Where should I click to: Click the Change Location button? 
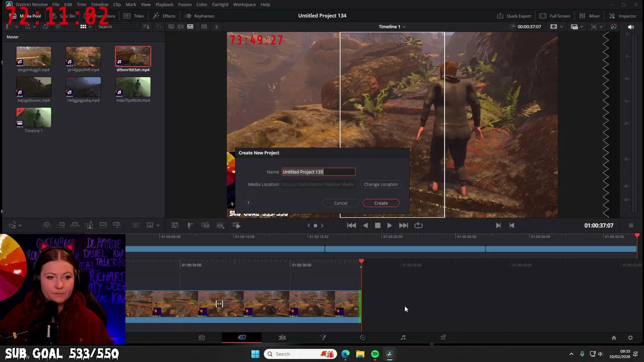click(381, 184)
